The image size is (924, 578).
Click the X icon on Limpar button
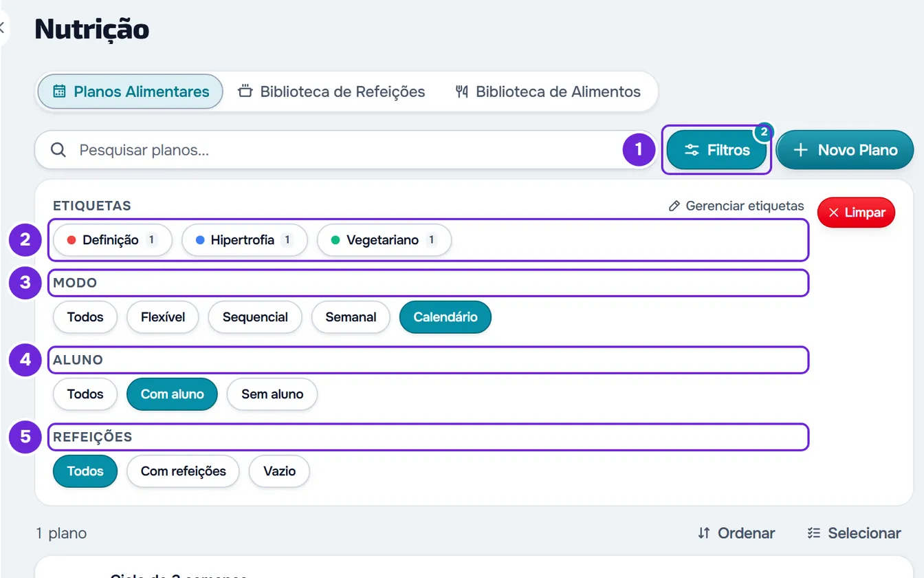(834, 213)
